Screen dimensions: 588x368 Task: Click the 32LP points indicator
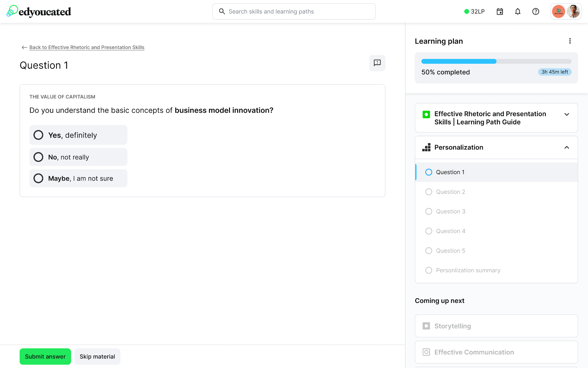pyautogui.click(x=474, y=12)
